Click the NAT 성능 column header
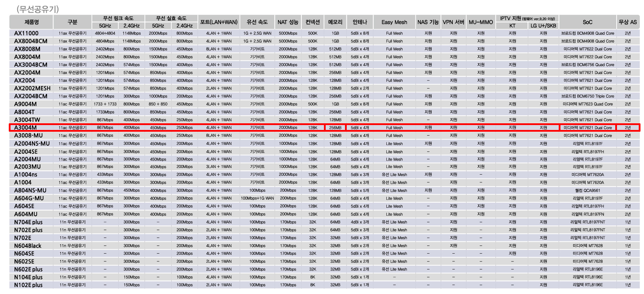Screen dimensions: 644x294 coord(288,22)
